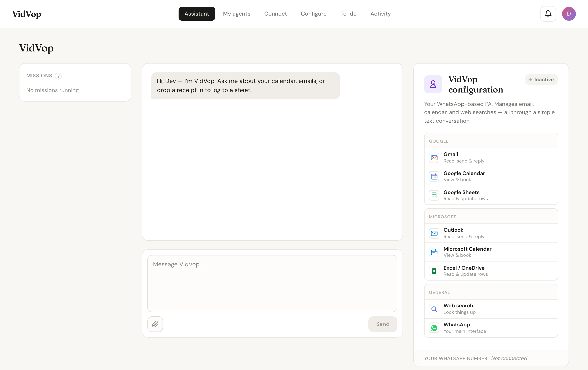Click the Outlook mail icon
Screen dimensions: 588x370
434,233
